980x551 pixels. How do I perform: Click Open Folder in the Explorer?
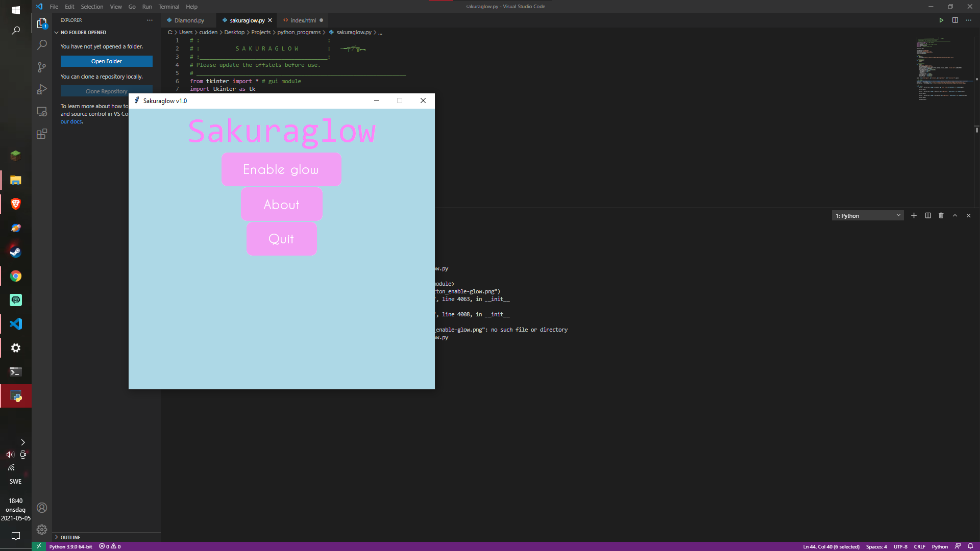click(x=106, y=61)
